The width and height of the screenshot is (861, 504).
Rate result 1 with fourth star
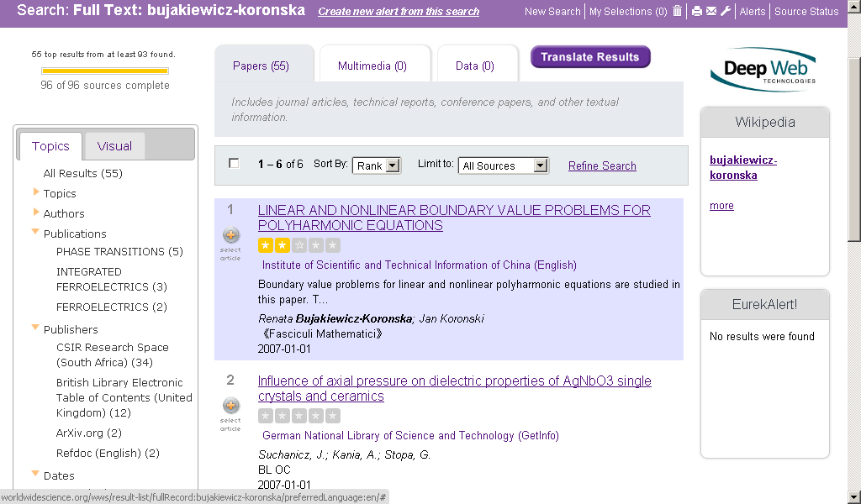pos(316,245)
